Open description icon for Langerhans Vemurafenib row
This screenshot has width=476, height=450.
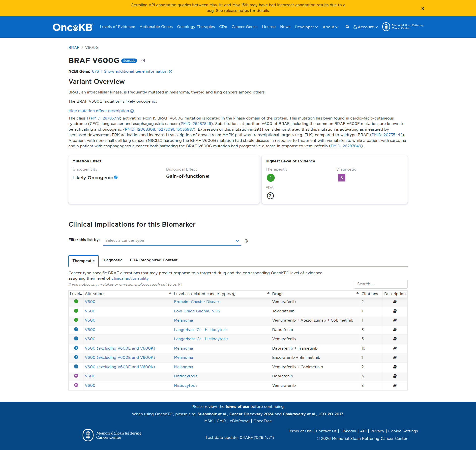click(x=395, y=339)
